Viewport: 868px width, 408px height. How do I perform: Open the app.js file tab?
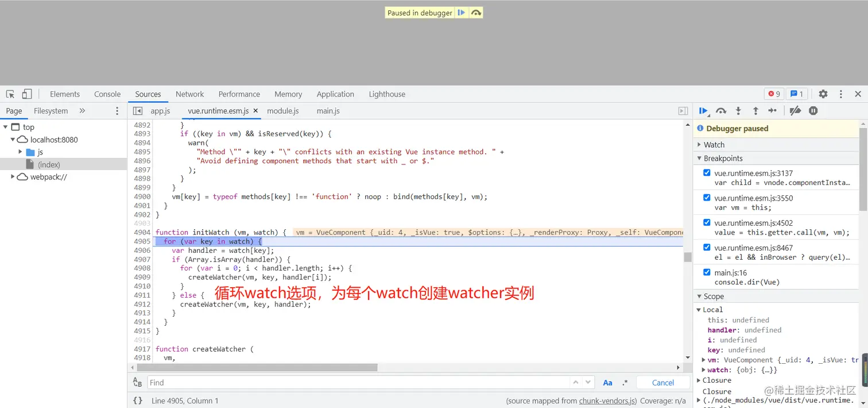coord(161,111)
